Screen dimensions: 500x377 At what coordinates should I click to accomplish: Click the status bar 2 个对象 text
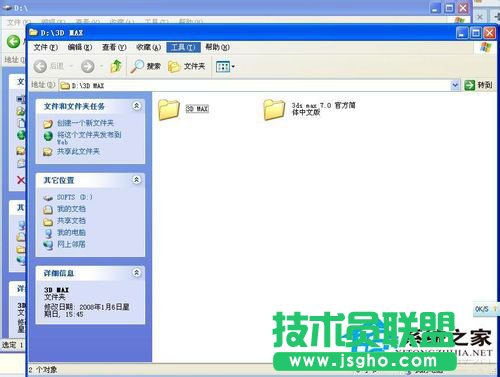[43, 370]
